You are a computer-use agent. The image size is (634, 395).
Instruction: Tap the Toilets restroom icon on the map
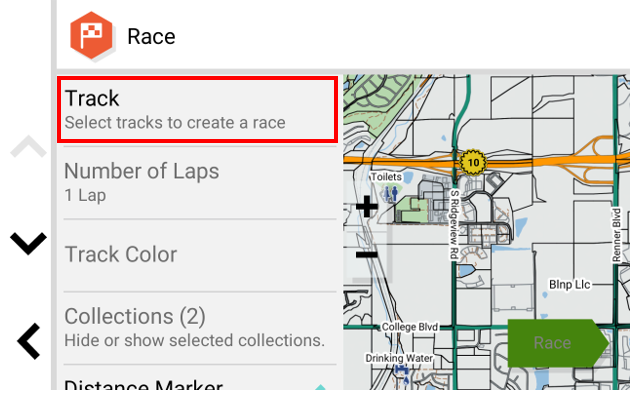[391, 193]
